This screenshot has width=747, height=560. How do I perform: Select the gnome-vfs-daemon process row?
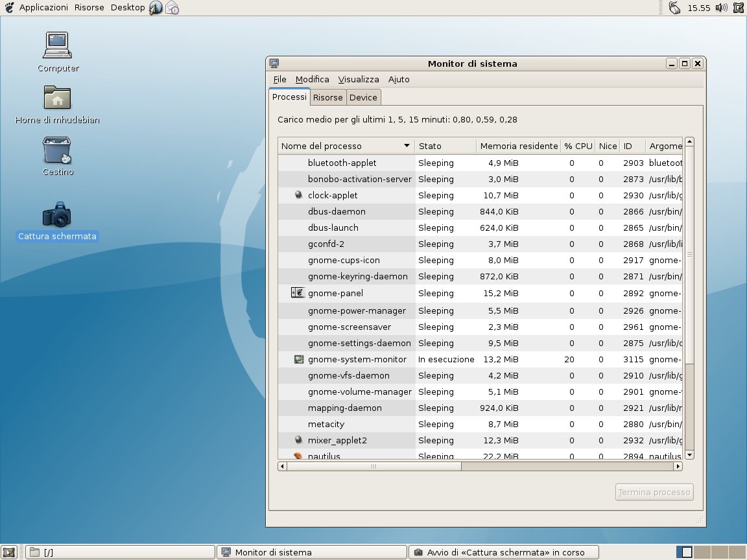click(x=480, y=375)
